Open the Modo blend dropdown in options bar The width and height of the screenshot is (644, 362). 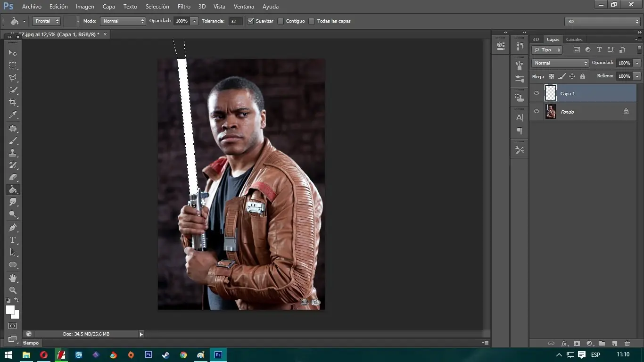(123, 21)
